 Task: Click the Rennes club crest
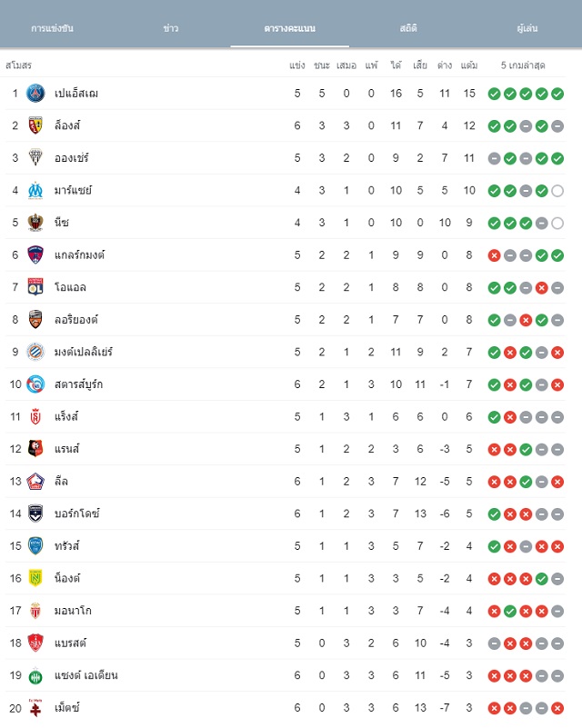35,449
